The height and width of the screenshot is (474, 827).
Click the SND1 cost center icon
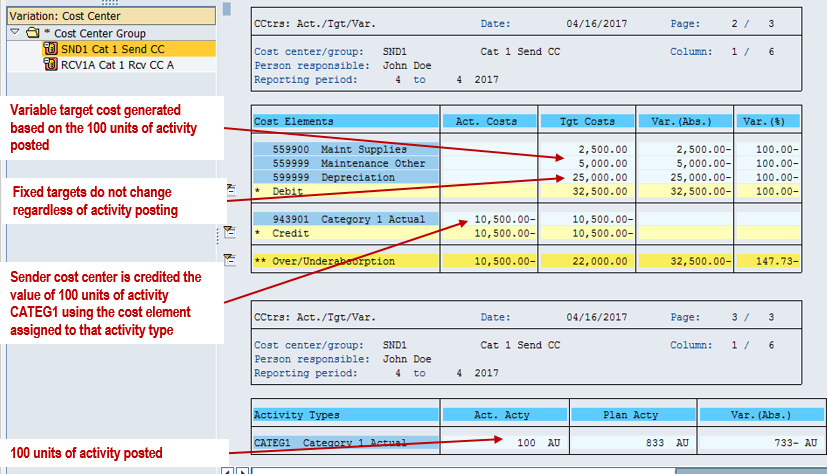(x=51, y=48)
